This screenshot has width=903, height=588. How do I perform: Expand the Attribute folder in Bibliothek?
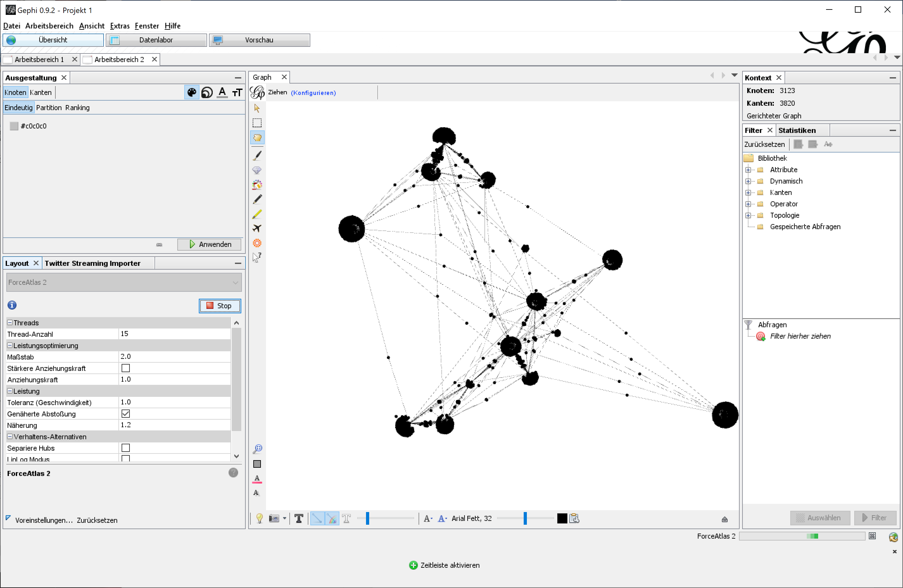coord(748,170)
